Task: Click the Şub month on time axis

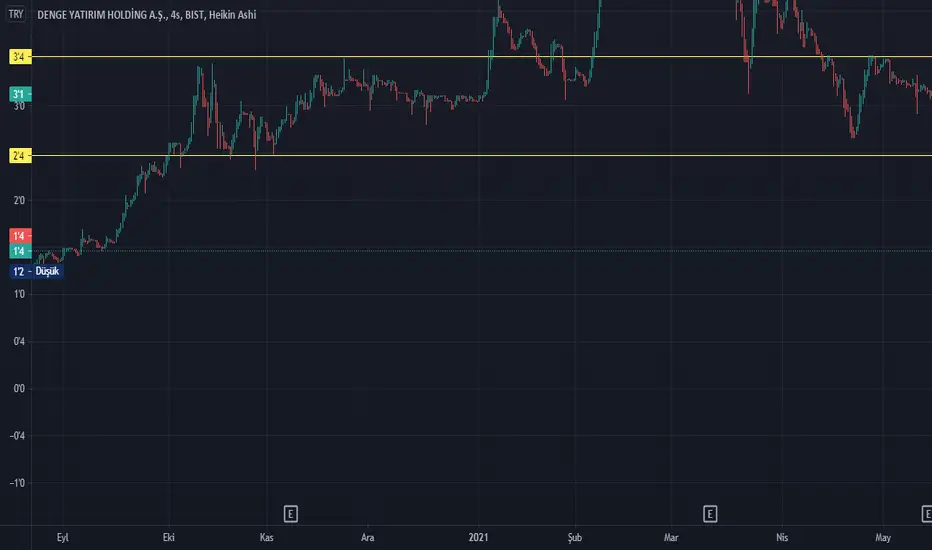Action: 574,538
